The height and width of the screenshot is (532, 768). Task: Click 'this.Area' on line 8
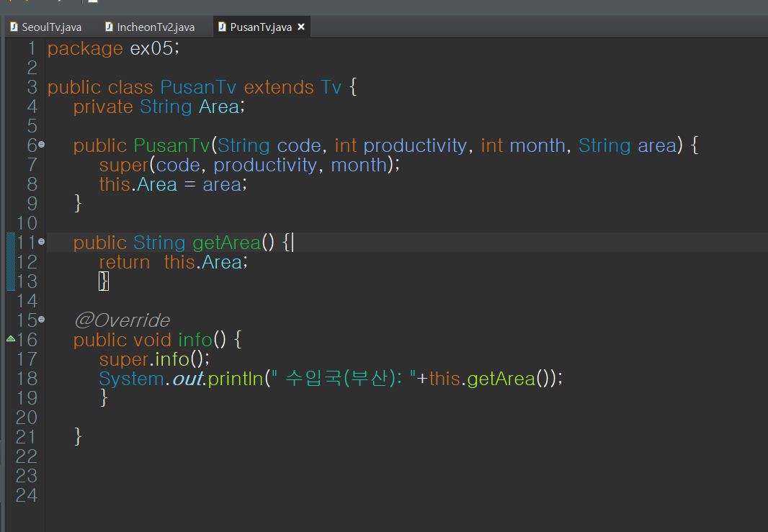(x=138, y=184)
